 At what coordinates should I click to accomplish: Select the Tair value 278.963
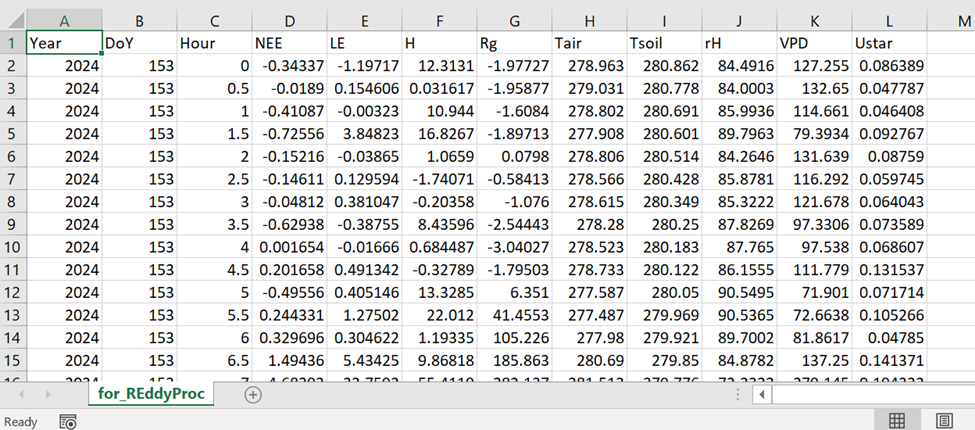click(588, 66)
